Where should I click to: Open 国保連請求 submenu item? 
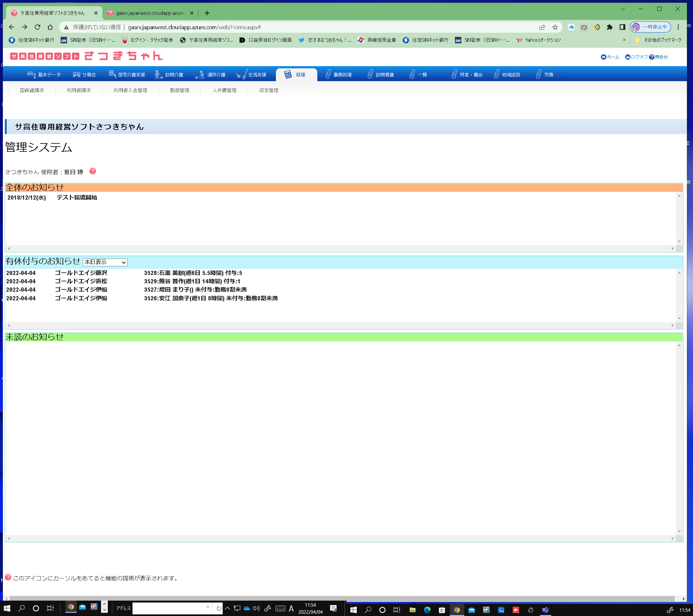tap(32, 90)
